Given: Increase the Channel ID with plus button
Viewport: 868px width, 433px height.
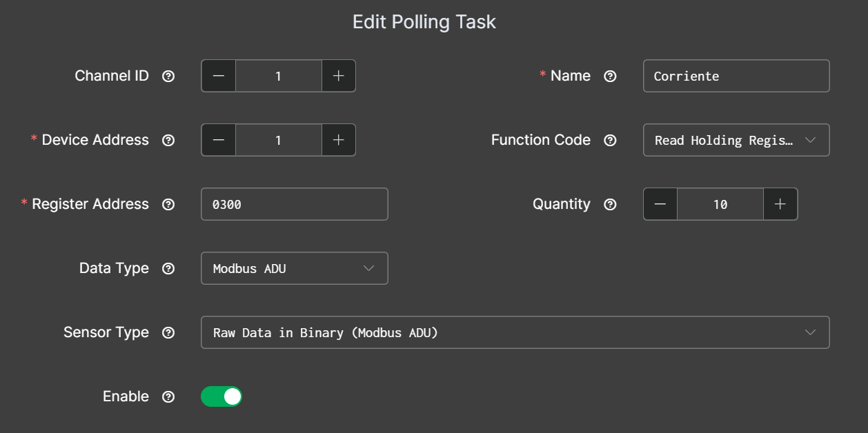Looking at the screenshot, I should coord(339,76).
